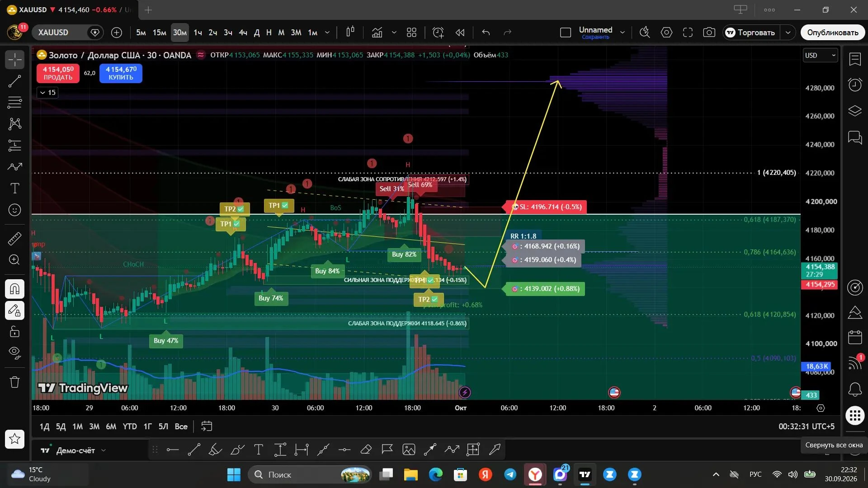Select the trend line drawing tool
Screen dimensions: 868x488
14,81
